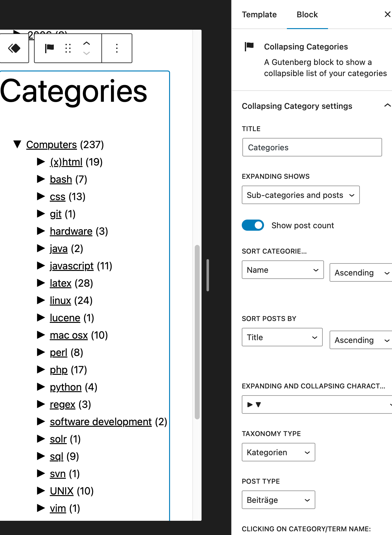Open Expanding Shows dropdown

pyautogui.click(x=300, y=195)
